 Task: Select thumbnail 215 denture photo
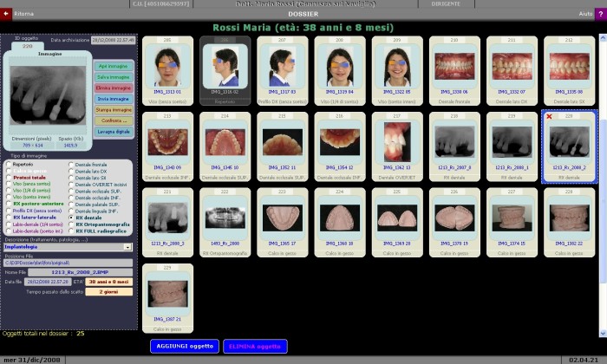point(282,146)
